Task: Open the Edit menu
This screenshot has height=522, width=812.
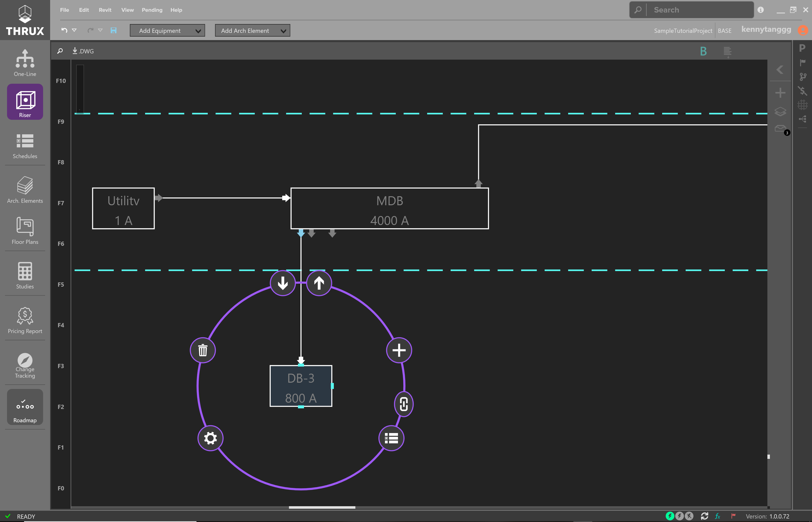Action: tap(84, 10)
